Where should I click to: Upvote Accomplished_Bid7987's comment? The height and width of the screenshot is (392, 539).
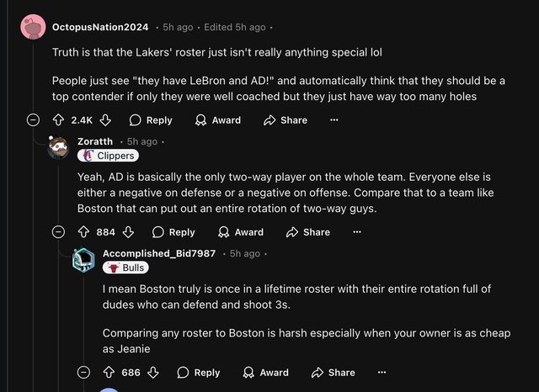109,372
